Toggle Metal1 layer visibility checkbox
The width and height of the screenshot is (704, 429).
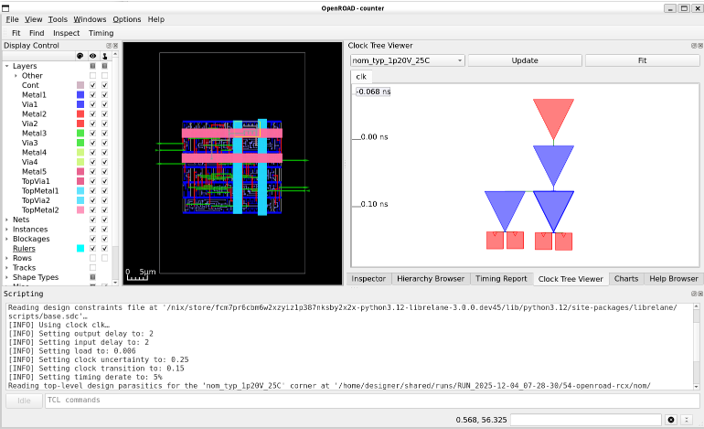click(93, 95)
